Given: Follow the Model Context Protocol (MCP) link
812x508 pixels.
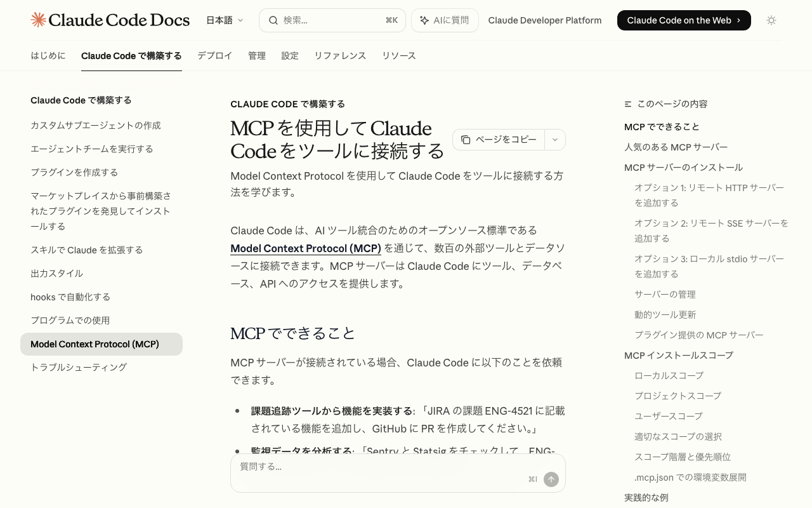Looking at the screenshot, I should (x=306, y=248).
